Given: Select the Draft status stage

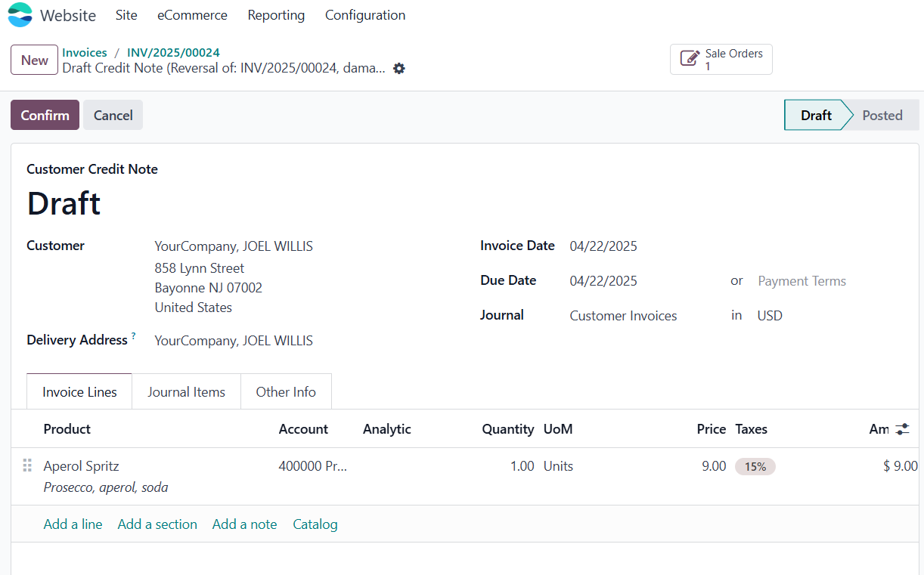Looking at the screenshot, I should [816, 115].
